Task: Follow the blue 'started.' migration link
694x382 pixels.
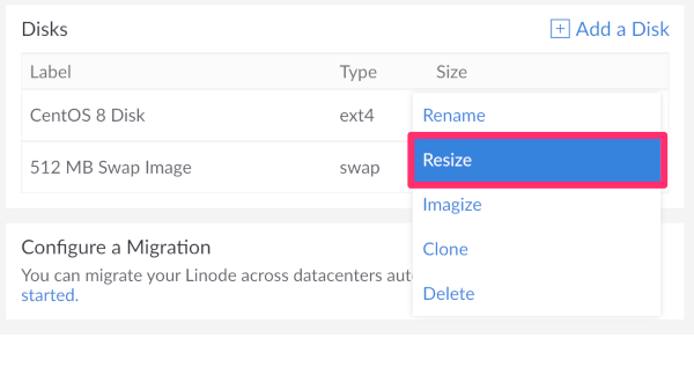Action: click(50, 295)
